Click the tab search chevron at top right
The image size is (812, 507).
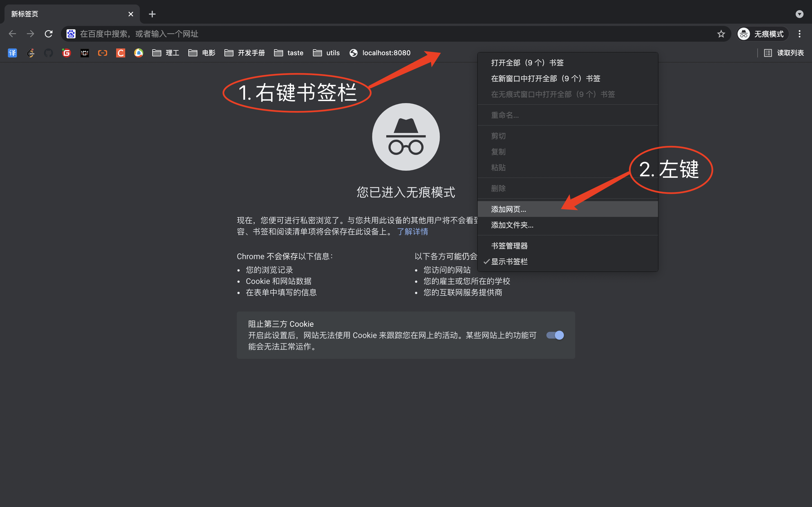[x=799, y=14]
